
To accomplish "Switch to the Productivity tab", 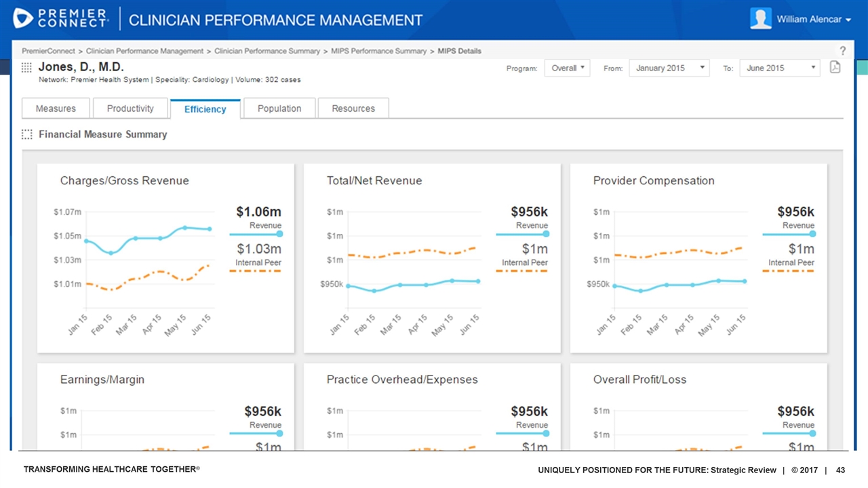I will [130, 108].
